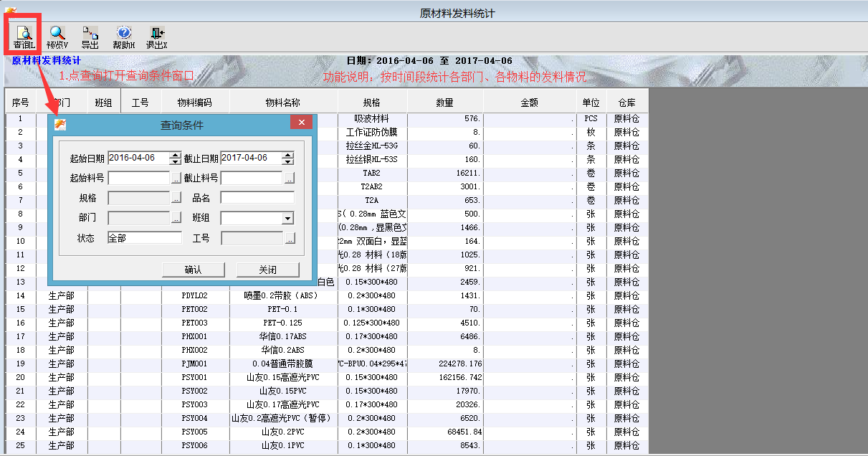The image size is (868, 456).
Task: Open the 预览V print preview
Action: 57,37
